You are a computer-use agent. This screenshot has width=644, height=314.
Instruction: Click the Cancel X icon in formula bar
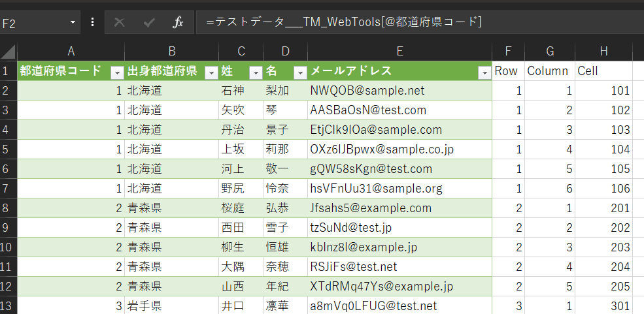[119, 22]
